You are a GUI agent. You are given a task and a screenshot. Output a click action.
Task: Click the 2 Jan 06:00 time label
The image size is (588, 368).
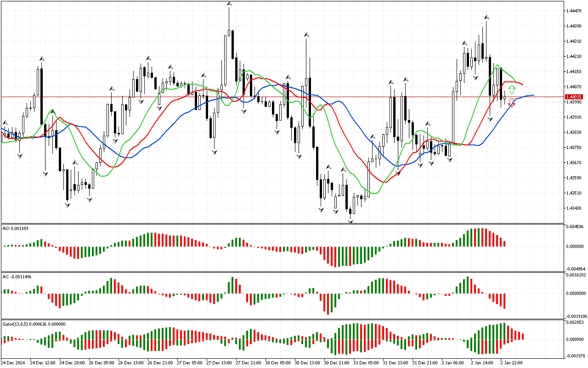(453, 362)
